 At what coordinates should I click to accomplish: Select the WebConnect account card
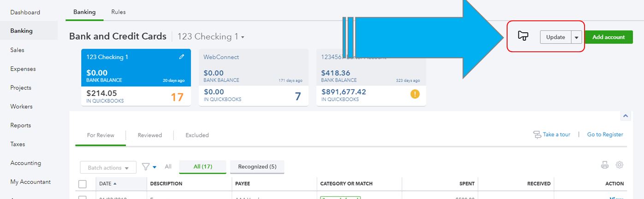pos(254,78)
